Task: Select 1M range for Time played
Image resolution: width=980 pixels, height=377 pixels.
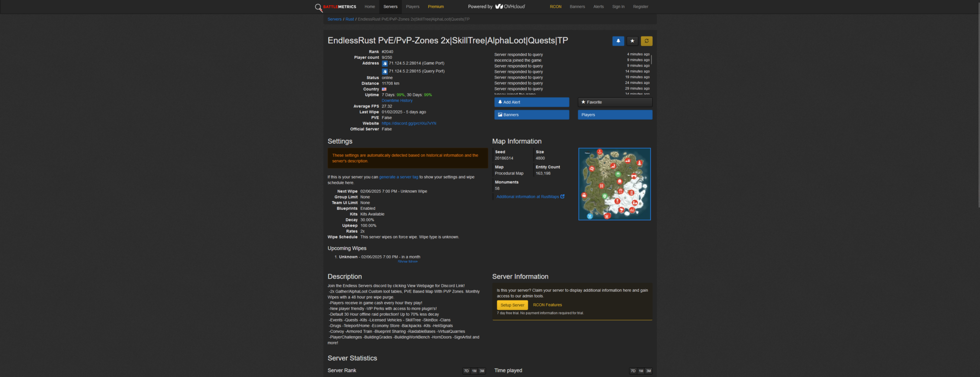Action: click(x=641, y=371)
